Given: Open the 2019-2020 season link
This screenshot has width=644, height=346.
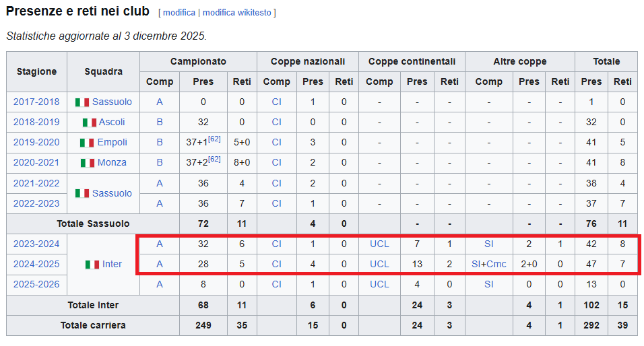Looking at the screenshot, I should 36,143.
